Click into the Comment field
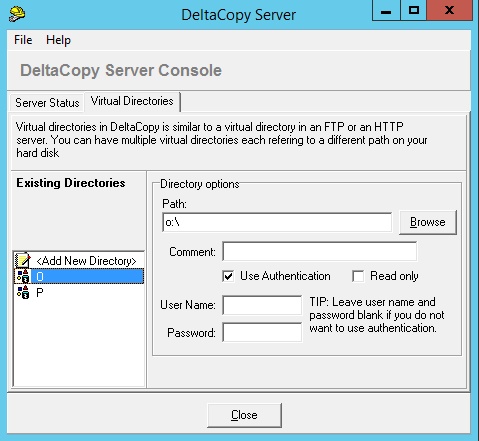The width and height of the screenshot is (479, 441). [320, 251]
